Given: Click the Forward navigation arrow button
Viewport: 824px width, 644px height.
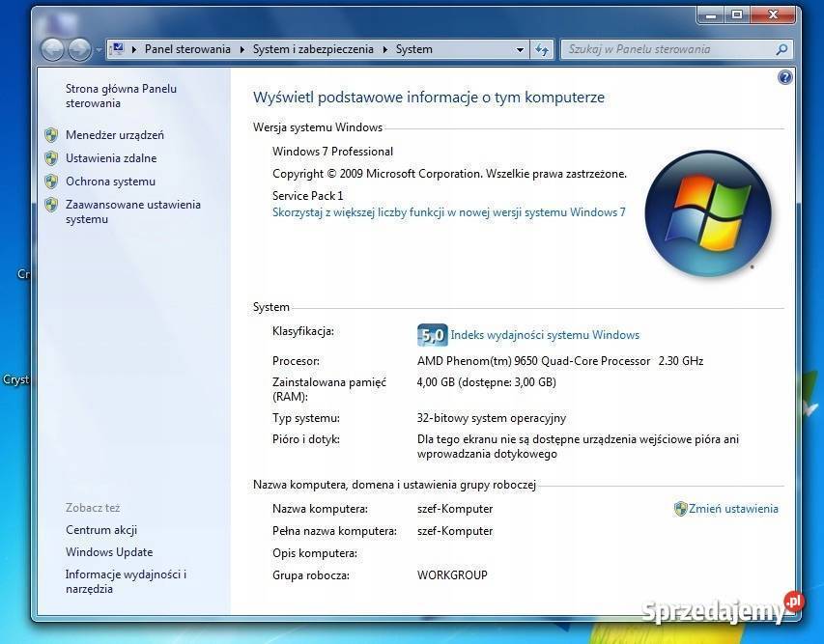Looking at the screenshot, I should coord(79,49).
